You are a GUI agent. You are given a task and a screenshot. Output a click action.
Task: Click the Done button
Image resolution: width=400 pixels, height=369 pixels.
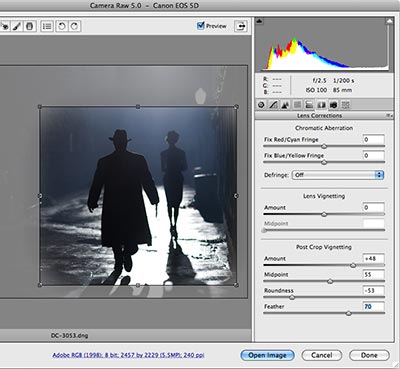click(x=369, y=355)
